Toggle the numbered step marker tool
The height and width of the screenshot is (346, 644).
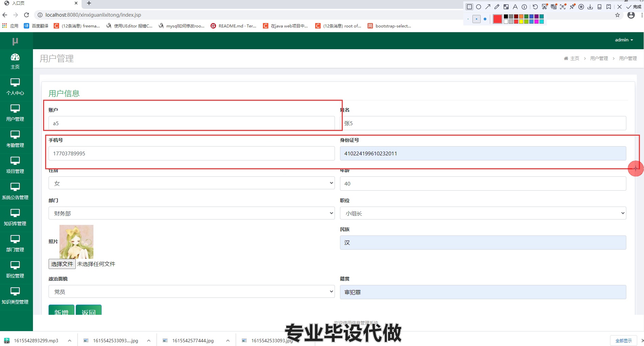(x=524, y=7)
